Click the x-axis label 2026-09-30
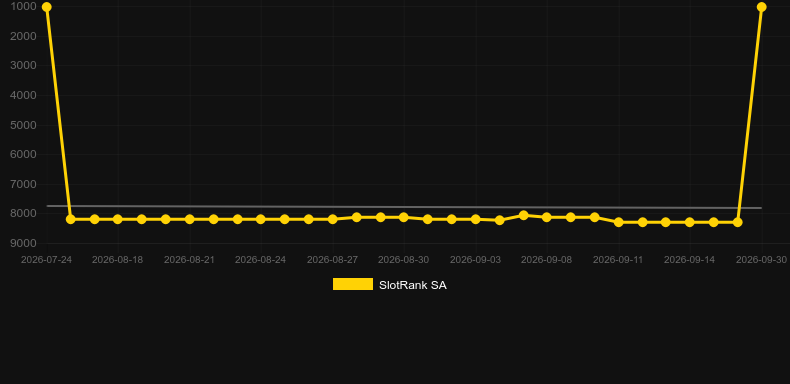This screenshot has width=790, height=384. pyautogui.click(x=761, y=260)
